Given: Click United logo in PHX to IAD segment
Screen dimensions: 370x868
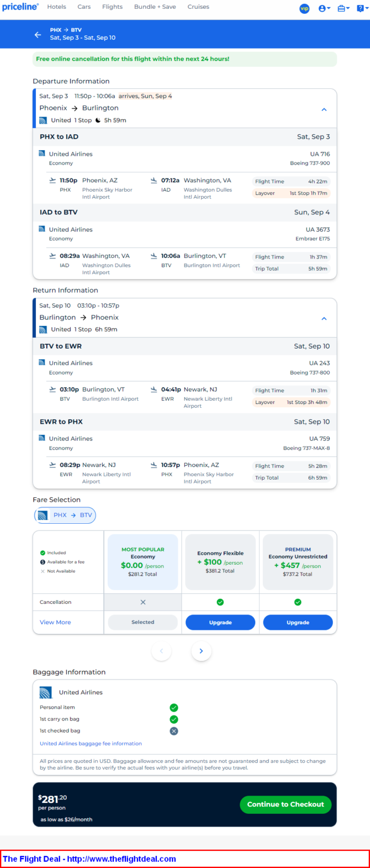Looking at the screenshot, I should (x=42, y=154).
